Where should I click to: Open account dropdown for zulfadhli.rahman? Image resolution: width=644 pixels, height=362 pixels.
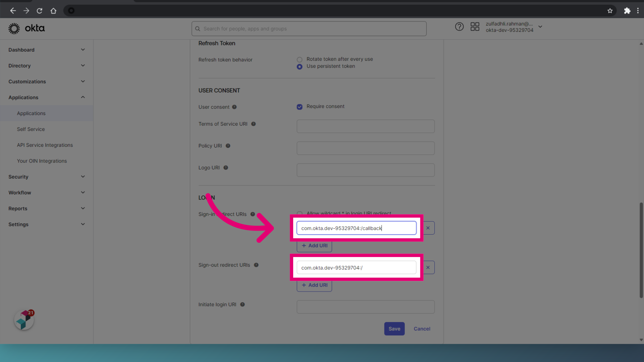click(514, 27)
